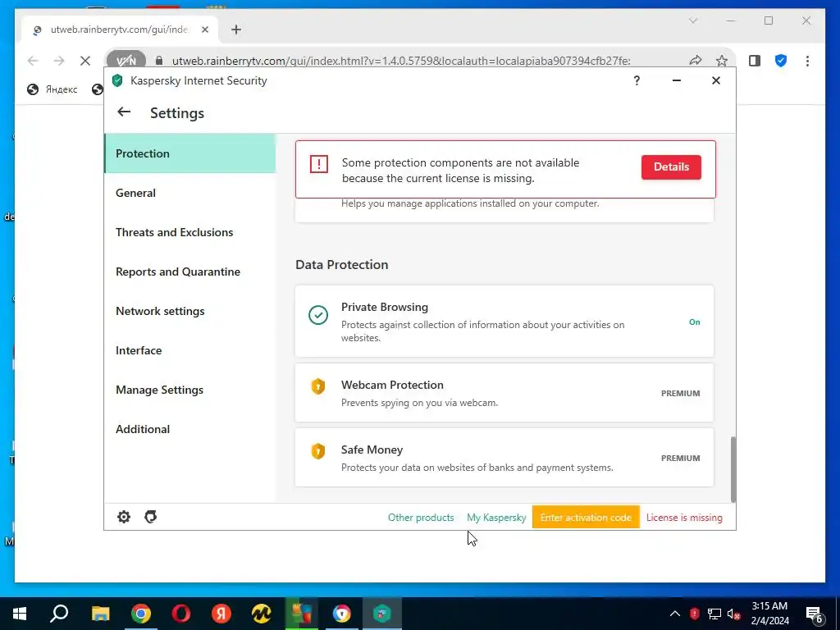Screen dimensions: 840x630
Task: Click the Kaspersky settings vertical scrollbar
Action: coord(733,469)
